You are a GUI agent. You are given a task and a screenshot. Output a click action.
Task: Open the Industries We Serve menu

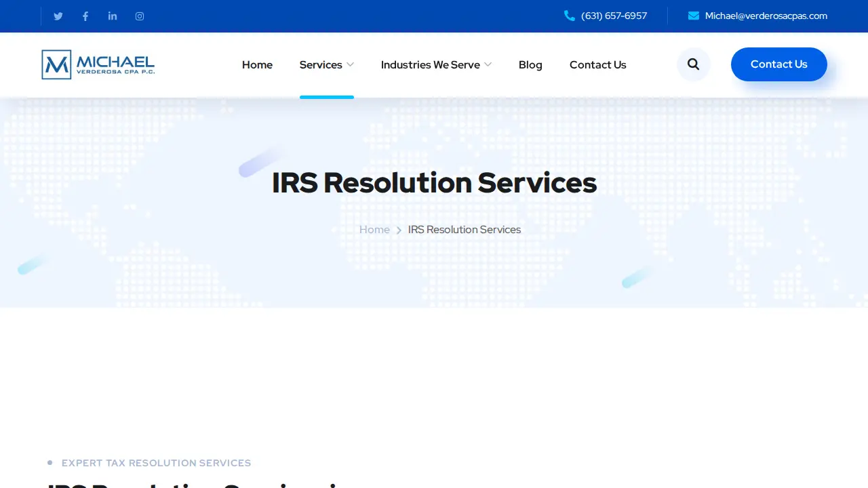pos(431,64)
